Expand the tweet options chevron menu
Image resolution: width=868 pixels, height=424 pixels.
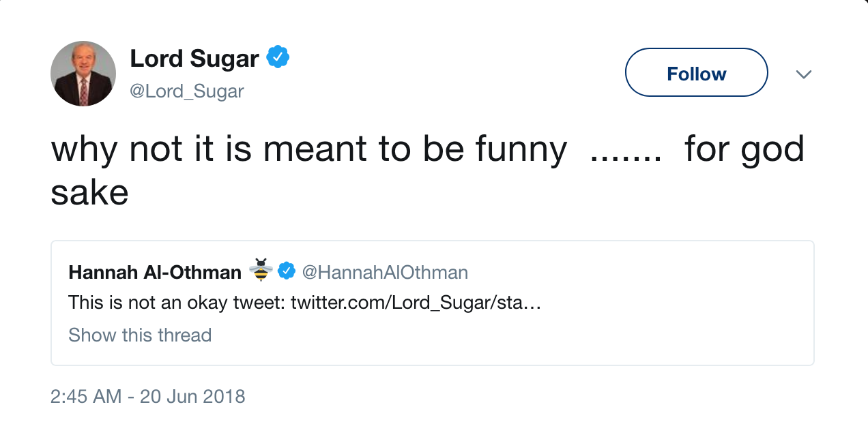[804, 74]
